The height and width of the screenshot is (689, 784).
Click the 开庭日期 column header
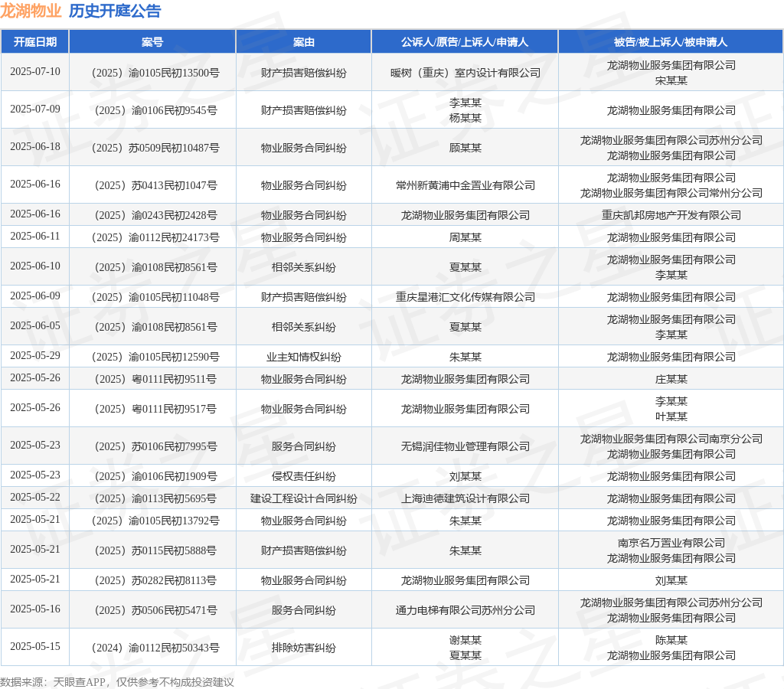click(x=35, y=42)
